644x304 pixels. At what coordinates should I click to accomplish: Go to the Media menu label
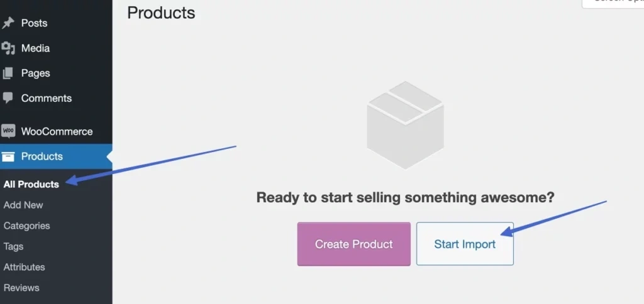[x=35, y=48]
